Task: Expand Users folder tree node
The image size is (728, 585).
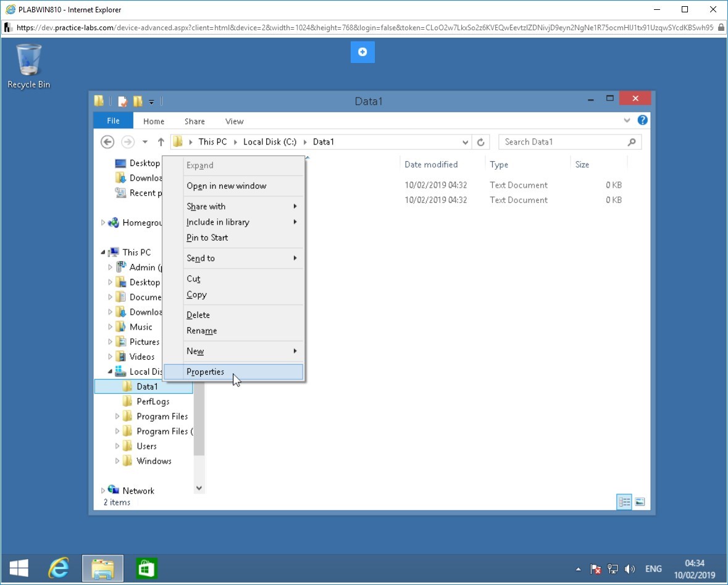Action: pyautogui.click(x=117, y=446)
